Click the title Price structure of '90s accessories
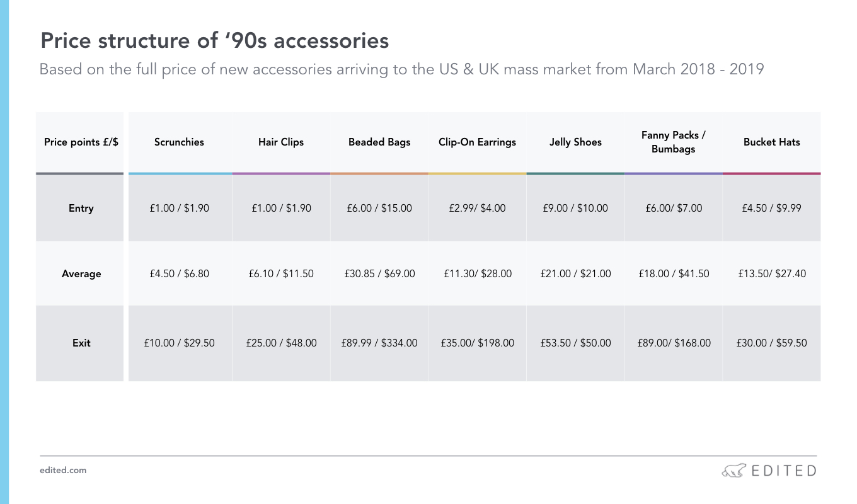Viewport: 857px width, 504px height. pyautogui.click(x=215, y=41)
